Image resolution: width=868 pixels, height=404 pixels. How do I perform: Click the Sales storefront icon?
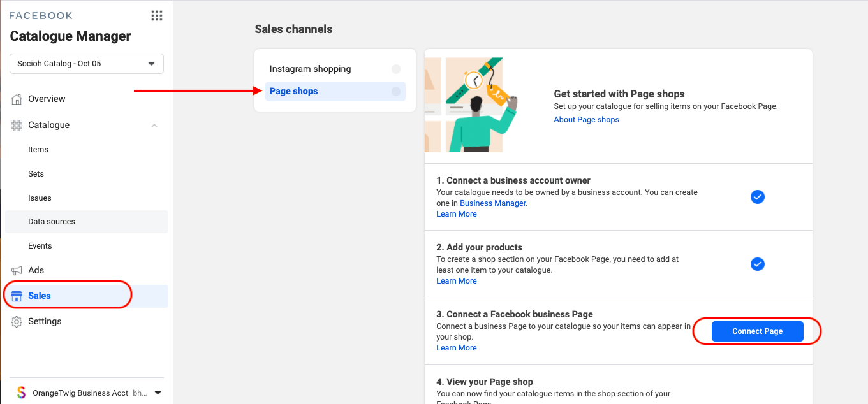point(17,296)
